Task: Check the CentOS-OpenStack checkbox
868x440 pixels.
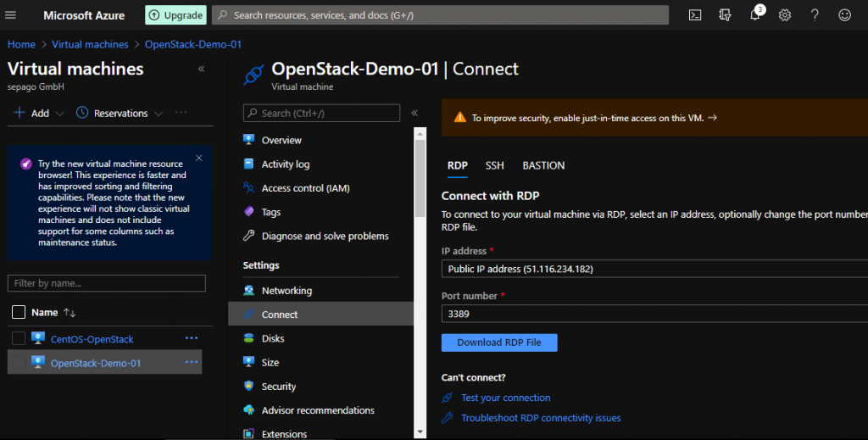Action: 19,339
